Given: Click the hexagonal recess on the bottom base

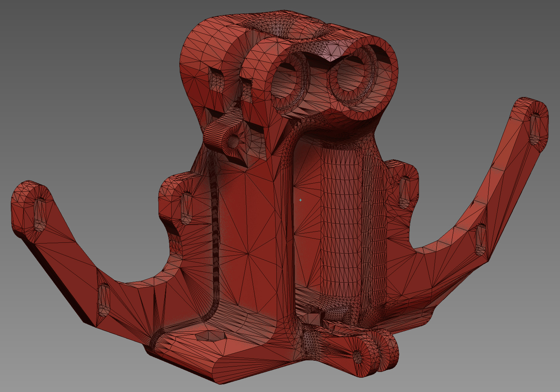Looking at the screenshot, I should coord(211,336).
